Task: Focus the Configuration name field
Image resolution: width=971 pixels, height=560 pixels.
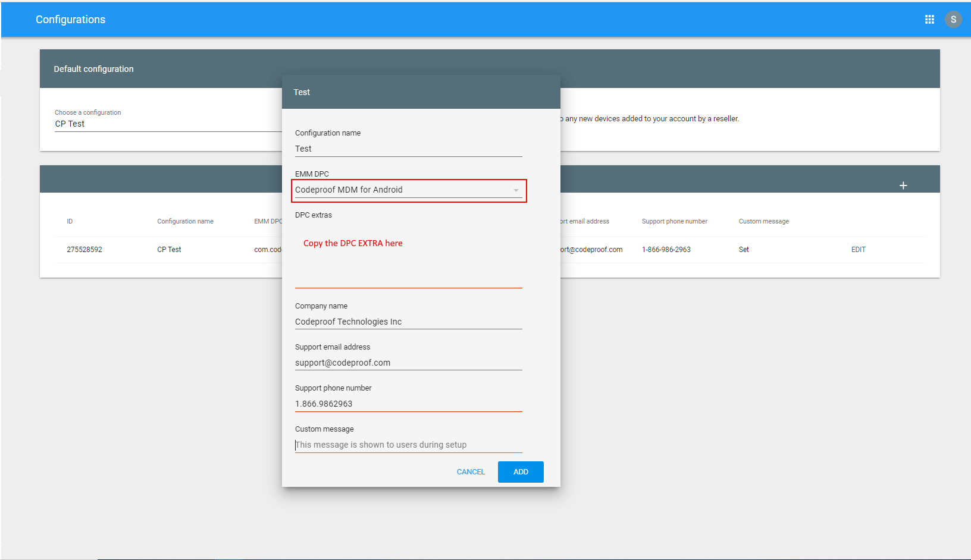Action: [409, 149]
